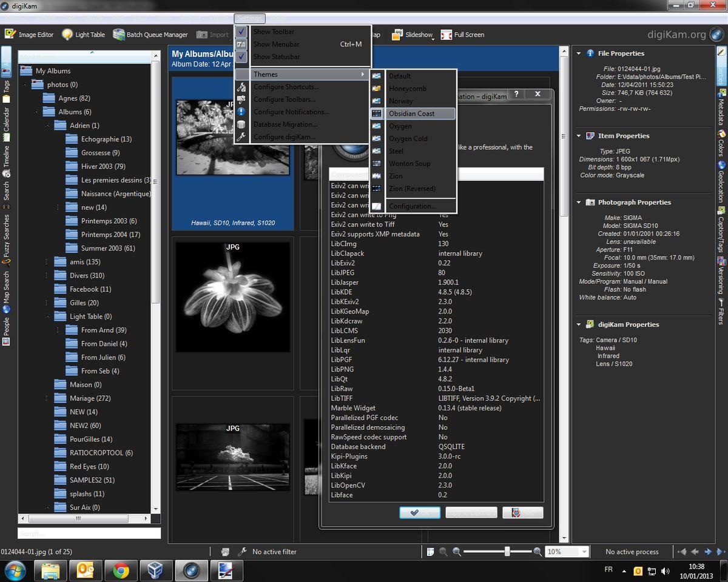Open Chrome from the taskbar

[x=121, y=570]
